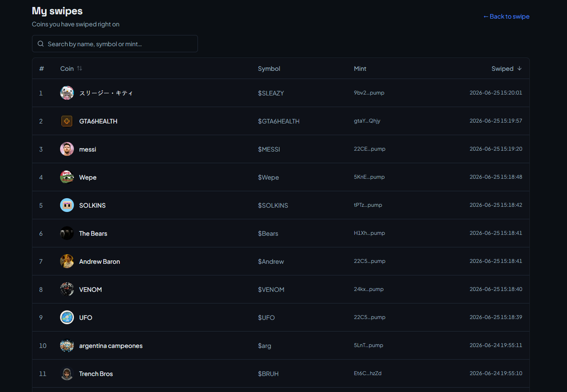
Task: Click the $Bears symbol
Action: (268, 234)
